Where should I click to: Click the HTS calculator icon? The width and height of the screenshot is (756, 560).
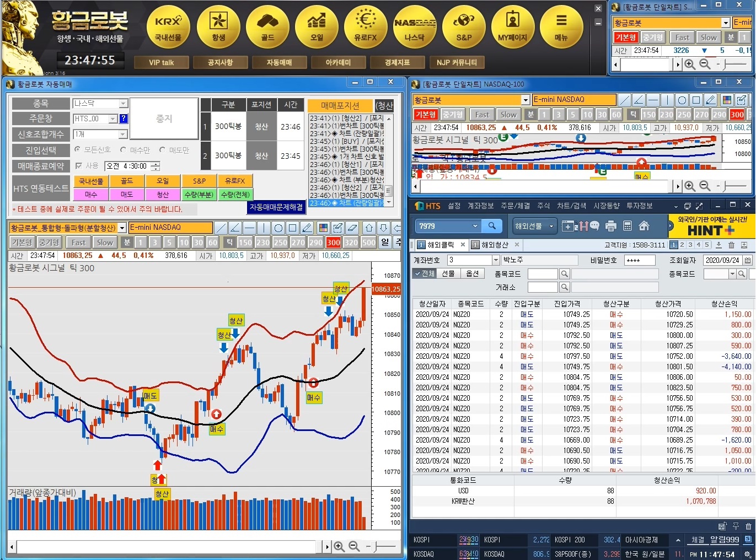[628, 226]
